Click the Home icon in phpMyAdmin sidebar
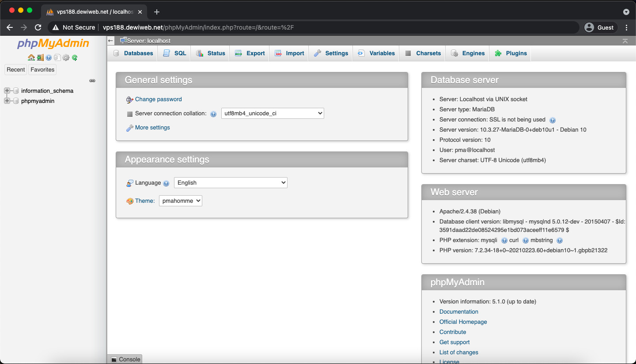The image size is (636, 364). [x=31, y=57]
